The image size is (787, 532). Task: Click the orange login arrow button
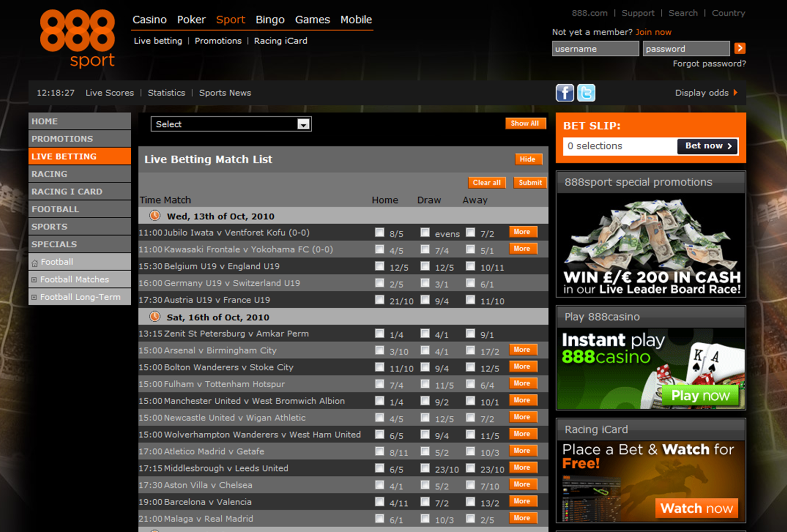pyautogui.click(x=740, y=48)
